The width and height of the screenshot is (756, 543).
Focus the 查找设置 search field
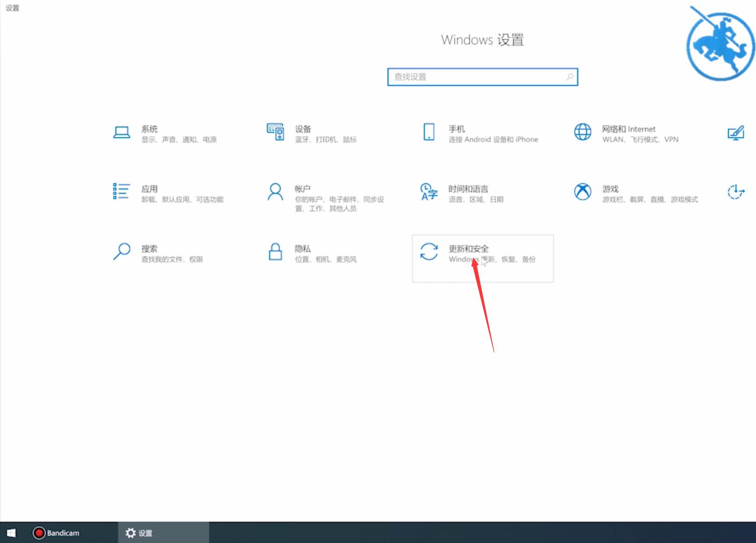click(x=482, y=77)
